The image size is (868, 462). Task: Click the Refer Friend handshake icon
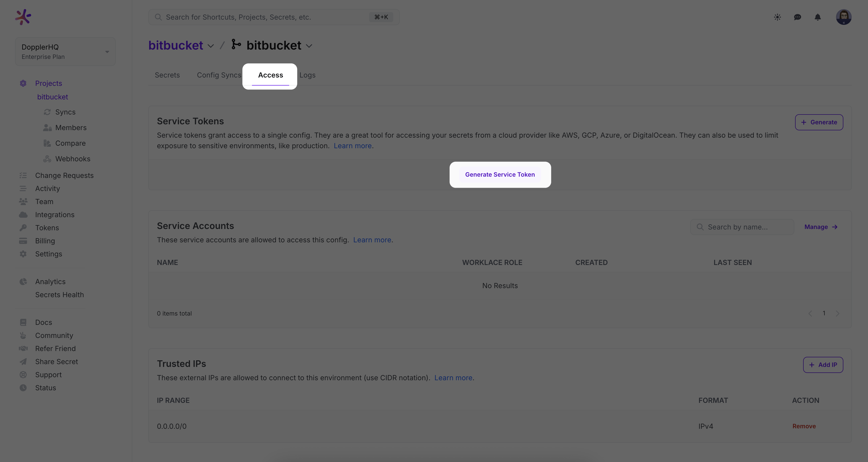[x=23, y=349]
